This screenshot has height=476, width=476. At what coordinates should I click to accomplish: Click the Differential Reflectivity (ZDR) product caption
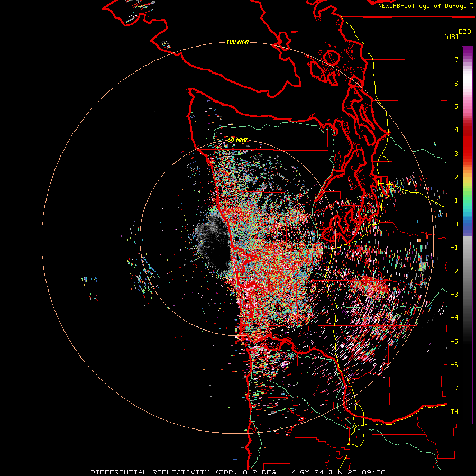(164, 472)
